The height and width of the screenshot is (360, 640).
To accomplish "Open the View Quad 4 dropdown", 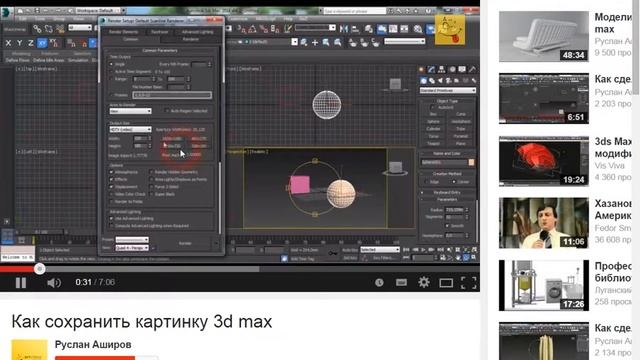I will click(132, 248).
